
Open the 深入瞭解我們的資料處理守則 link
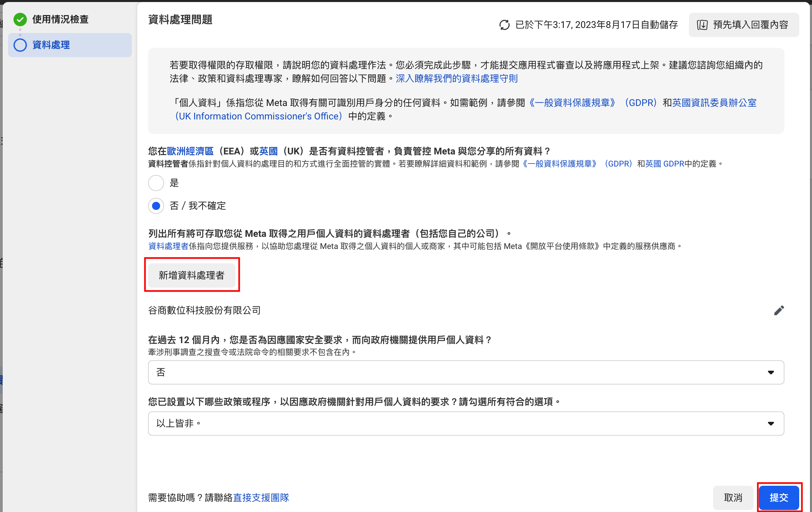coord(456,79)
